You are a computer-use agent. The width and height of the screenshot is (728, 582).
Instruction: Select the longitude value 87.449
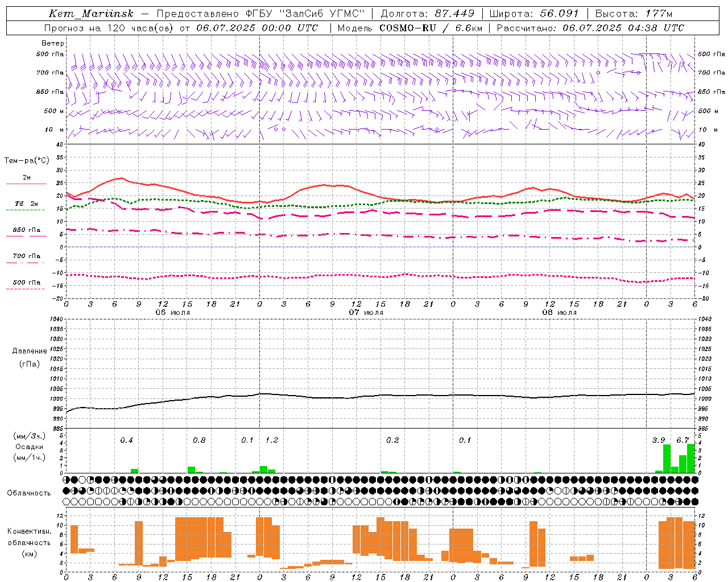454,14
